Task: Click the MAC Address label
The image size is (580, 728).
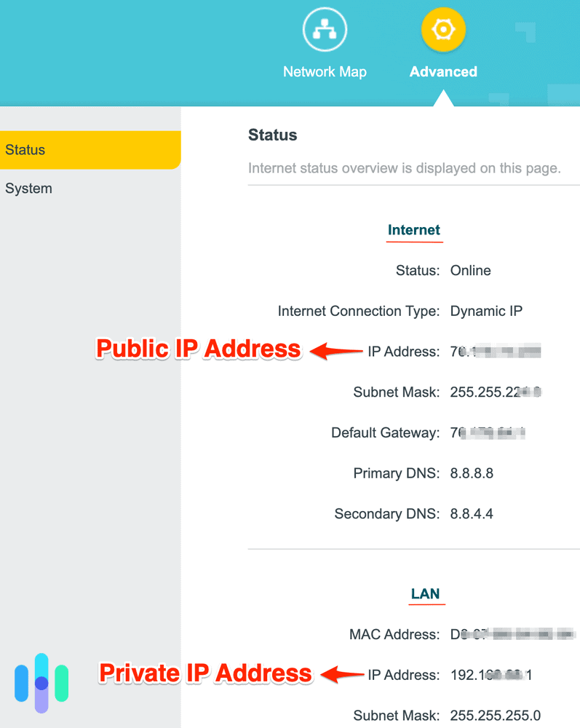Action: click(394, 634)
